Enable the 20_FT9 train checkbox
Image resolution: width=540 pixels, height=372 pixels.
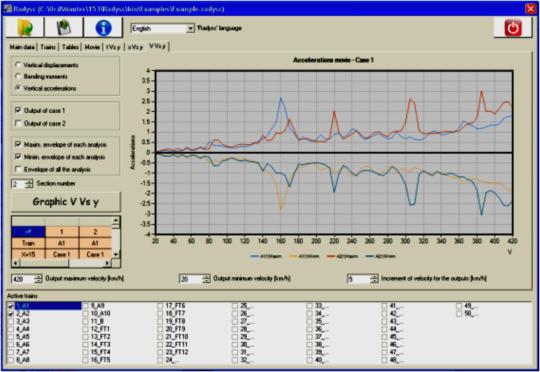tap(160, 329)
